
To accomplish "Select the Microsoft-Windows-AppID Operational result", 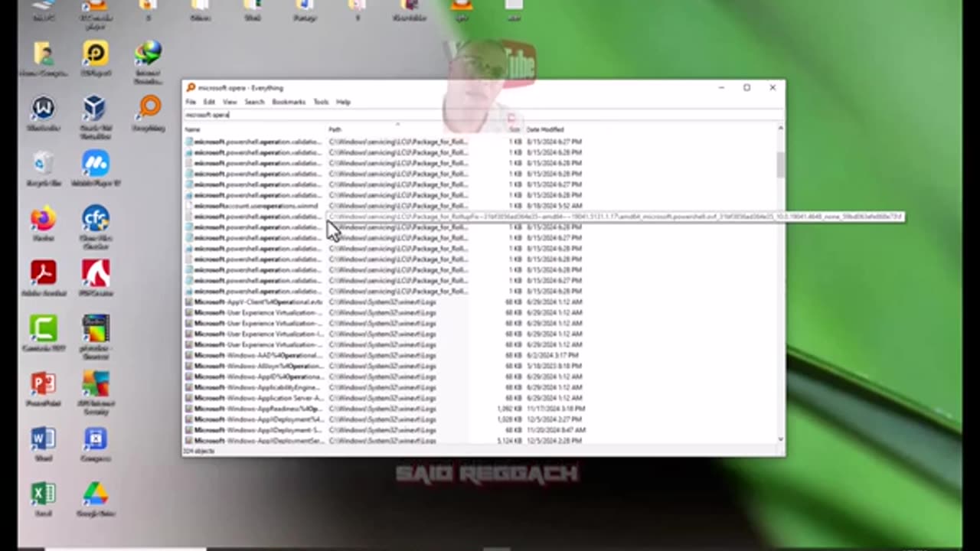I will pyautogui.click(x=258, y=377).
